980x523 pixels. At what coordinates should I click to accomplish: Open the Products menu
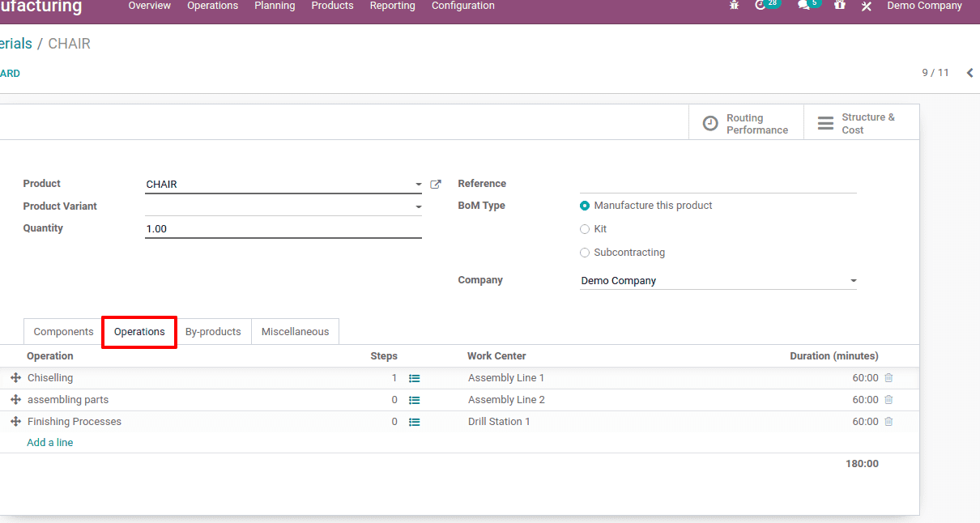click(x=332, y=6)
